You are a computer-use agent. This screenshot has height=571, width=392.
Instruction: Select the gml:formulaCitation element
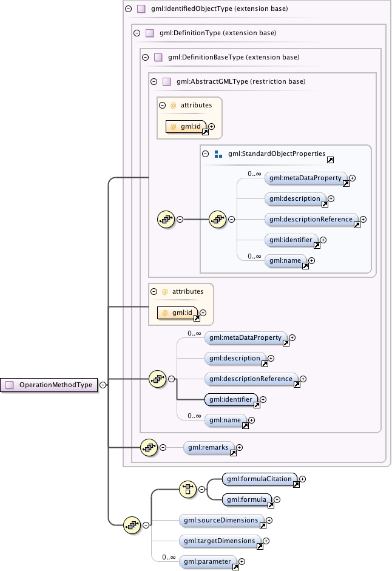click(260, 479)
